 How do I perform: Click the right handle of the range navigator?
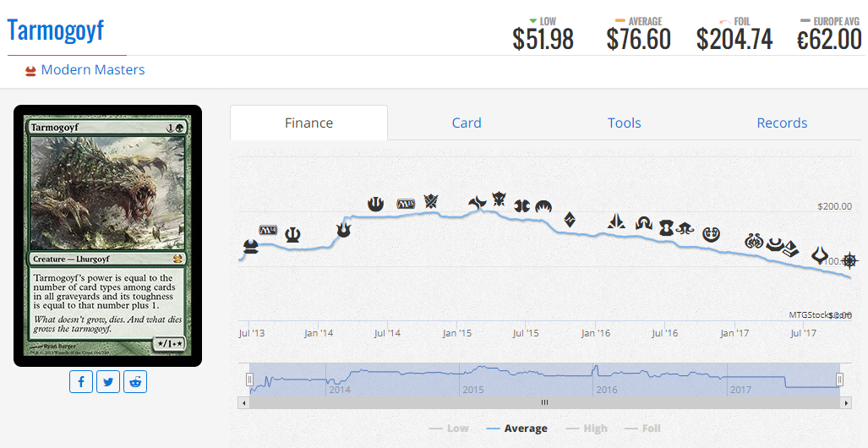[840, 380]
